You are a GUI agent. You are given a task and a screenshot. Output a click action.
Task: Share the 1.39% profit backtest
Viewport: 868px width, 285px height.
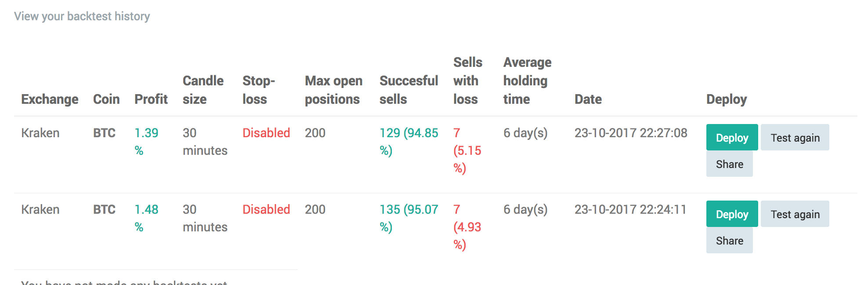[x=729, y=164]
